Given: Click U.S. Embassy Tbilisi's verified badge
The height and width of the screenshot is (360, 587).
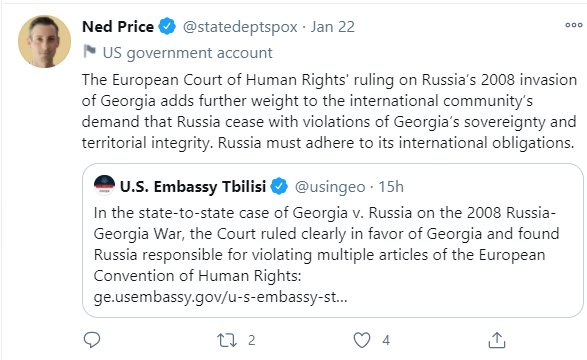Looking at the screenshot, I should coord(279,186).
